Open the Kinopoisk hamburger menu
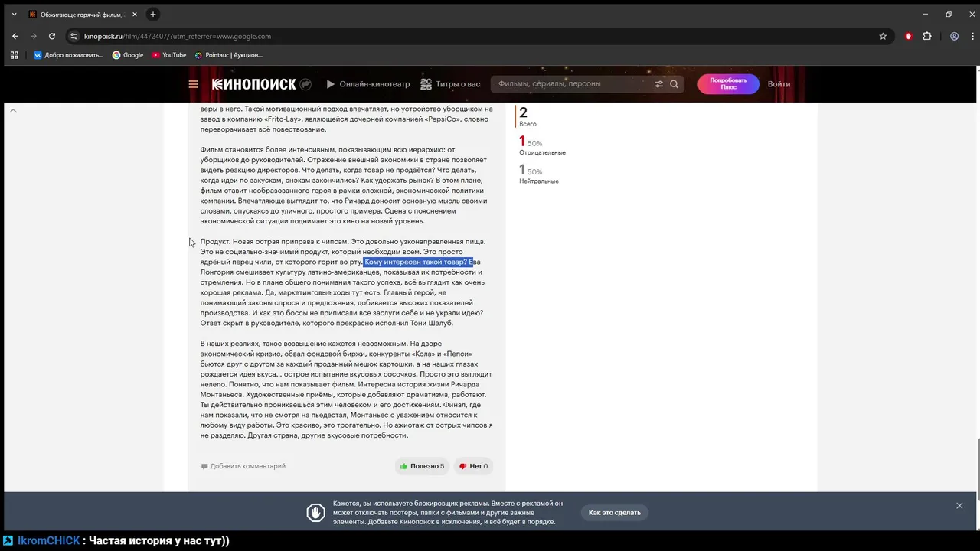 click(x=194, y=84)
